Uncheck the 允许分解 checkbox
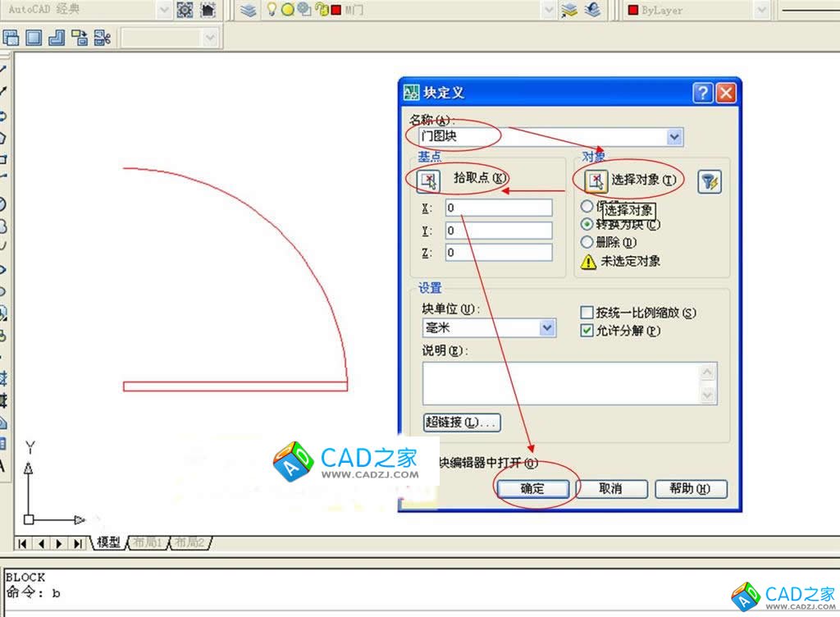 (x=587, y=331)
